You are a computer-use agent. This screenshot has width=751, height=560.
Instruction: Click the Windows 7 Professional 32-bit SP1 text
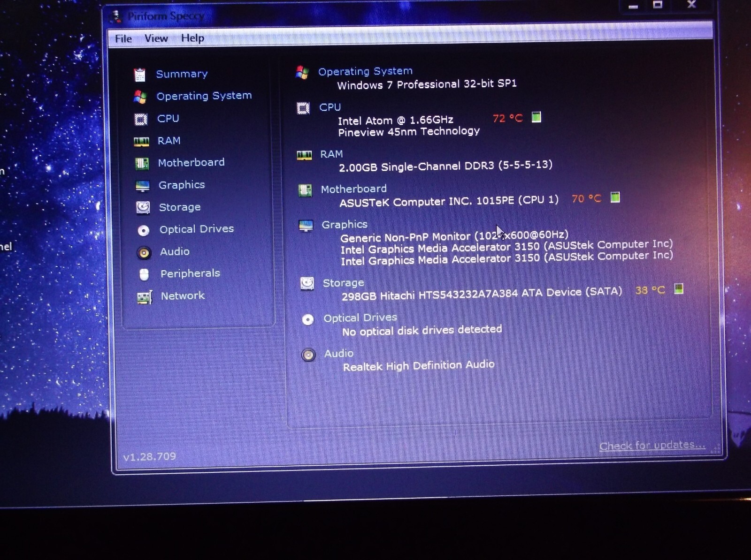pyautogui.click(x=427, y=84)
